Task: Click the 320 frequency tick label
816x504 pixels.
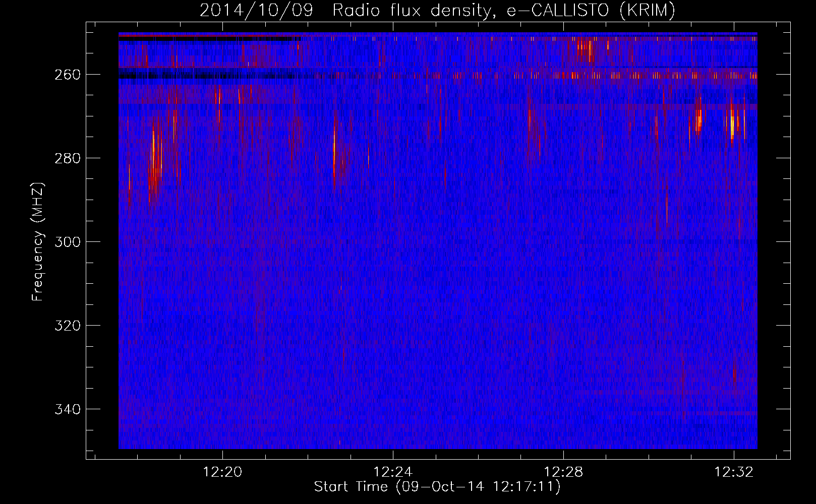Action: [68, 326]
